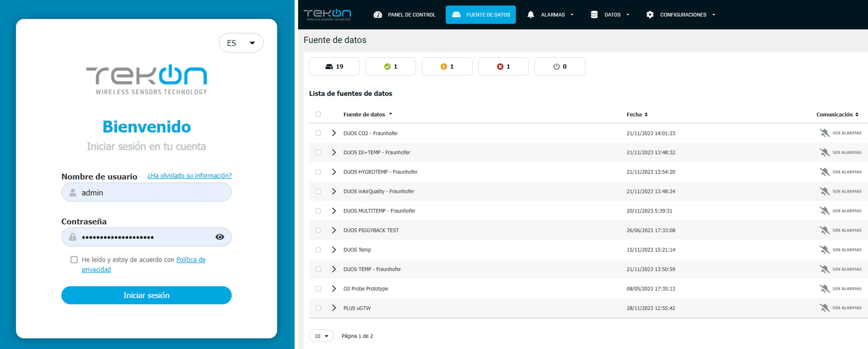Viewport: 868px width, 349px height.
Task: Filter by red error status count
Action: [503, 66]
